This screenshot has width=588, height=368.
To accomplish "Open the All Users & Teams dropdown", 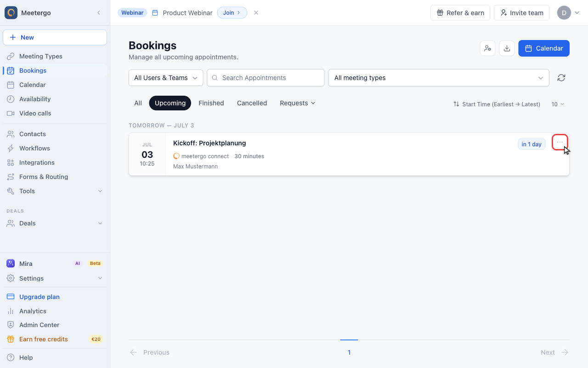I will pos(166,78).
